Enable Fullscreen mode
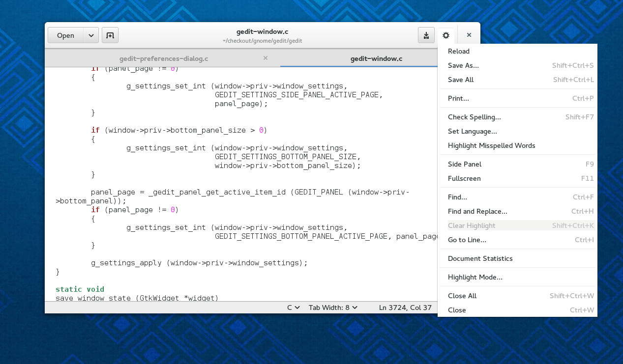Screen dimensions: 623x364 (464, 178)
